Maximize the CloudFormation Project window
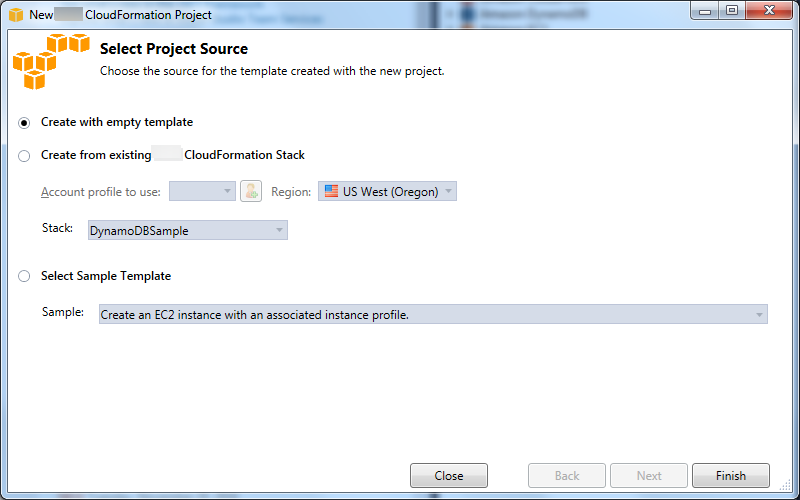Viewport: 800px width, 500px height. click(732, 12)
